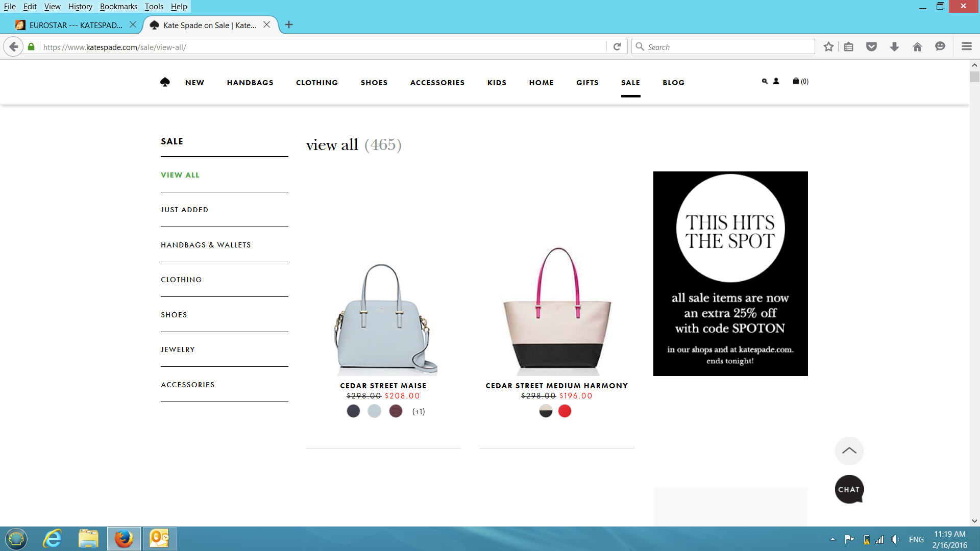Reload page with refresh icon
The height and width of the screenshot is (551, 980).
(x=617, y=47)
